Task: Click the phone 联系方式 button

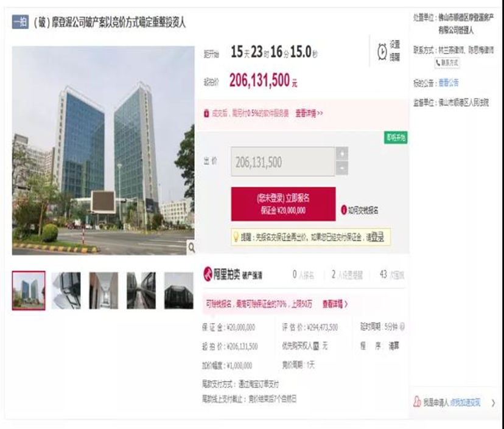Action: coord(447,63)
